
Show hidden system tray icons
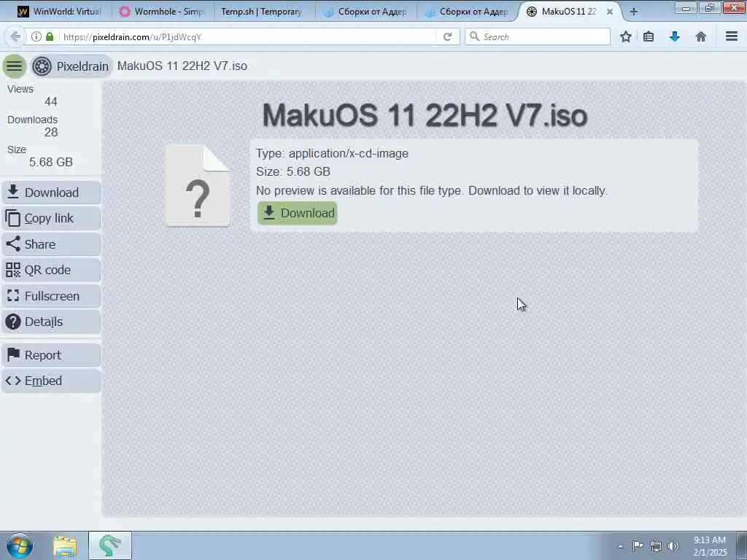click(x=620, y=546)
